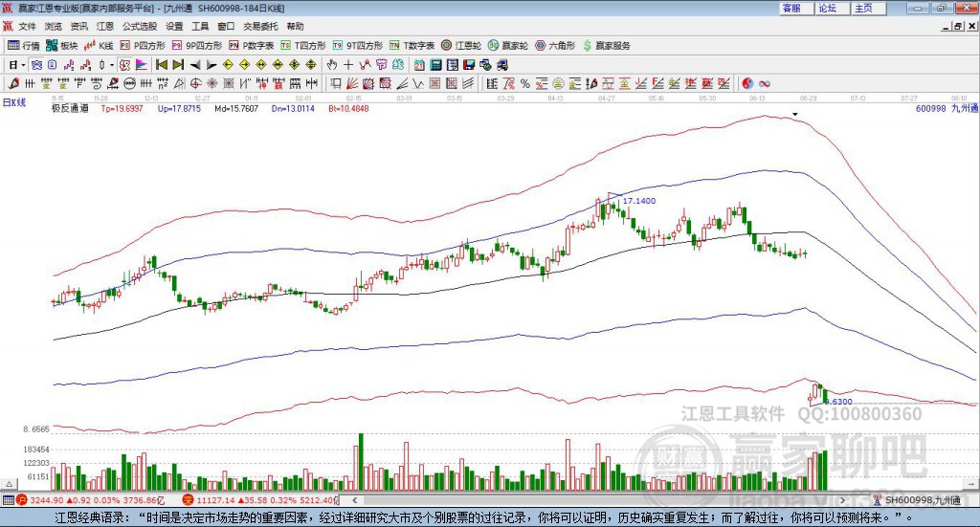Select the n² square tool icon

point(163,83)
